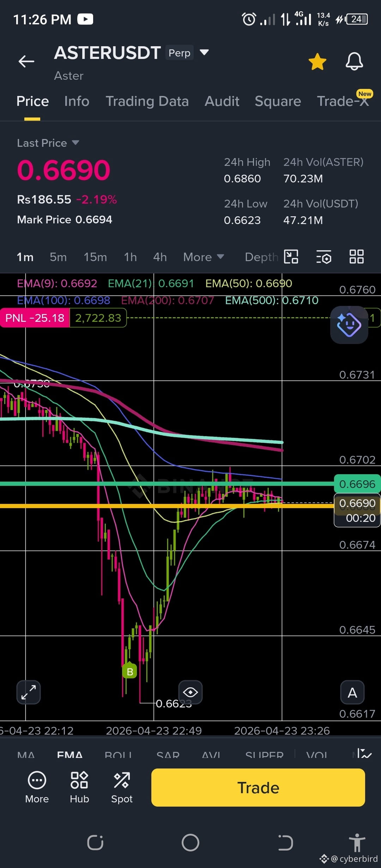Tap the B buy marker on chart
Viewport: 381px width, 868px height.
click(129, 671)
